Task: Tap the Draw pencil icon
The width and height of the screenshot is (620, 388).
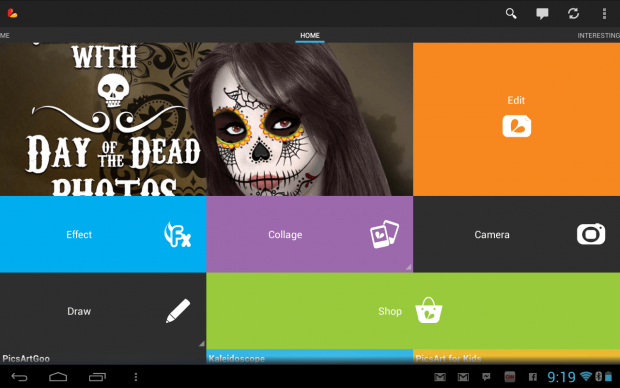Action: [x=178, y=311]
